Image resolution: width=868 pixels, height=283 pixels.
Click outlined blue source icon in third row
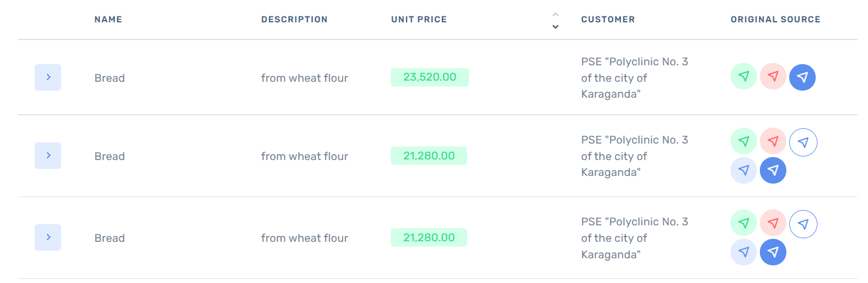pyautogui.click(x=803, y=224)
